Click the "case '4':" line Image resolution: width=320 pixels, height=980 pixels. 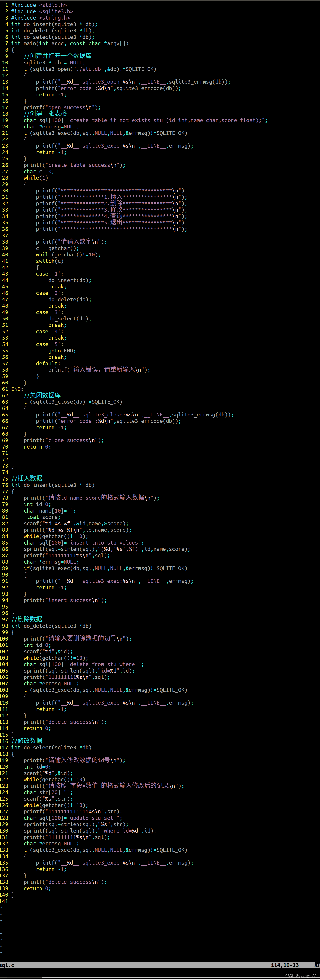[x=50, y=331]
